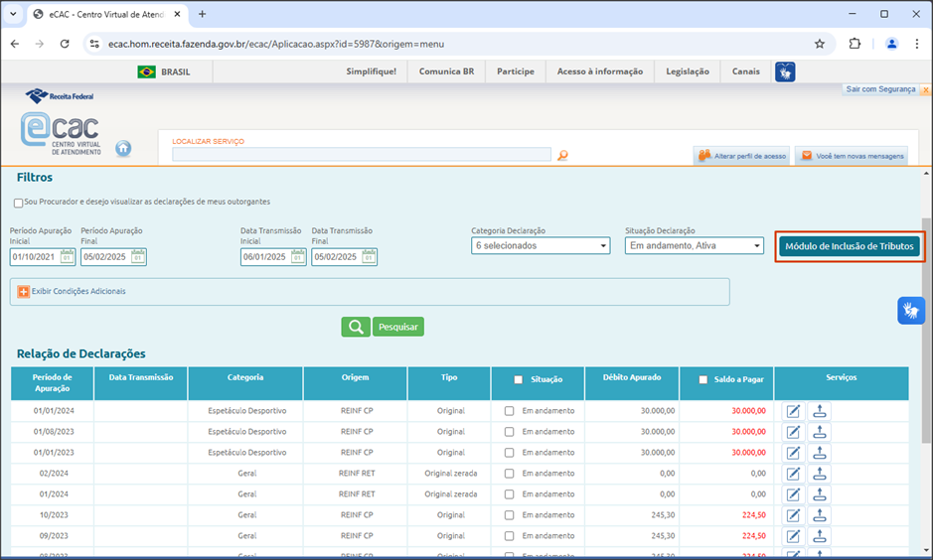The width and height of the screenshot is (933, 560).
Task: Edit the 01/2024 Geral declaration
Action: point(793,494)
